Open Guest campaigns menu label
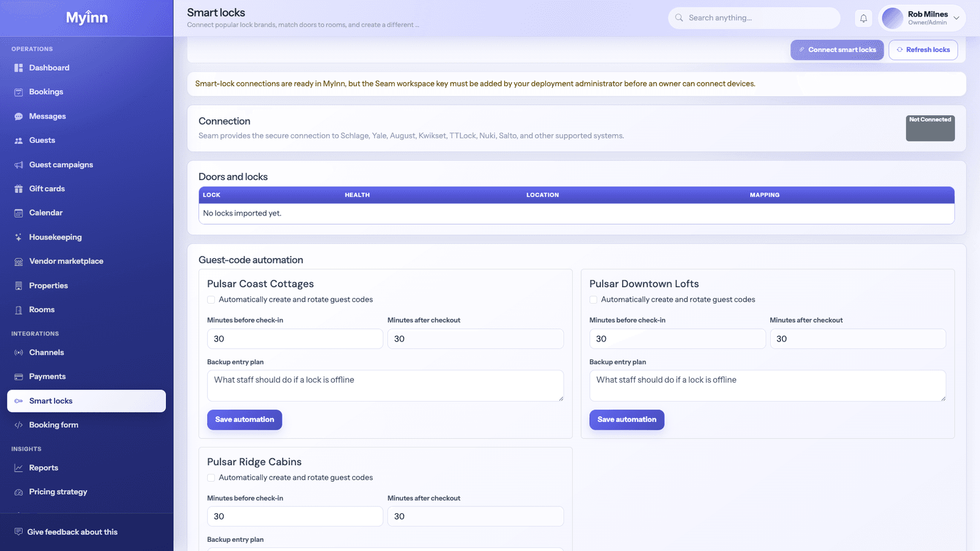 click(61, 165)
